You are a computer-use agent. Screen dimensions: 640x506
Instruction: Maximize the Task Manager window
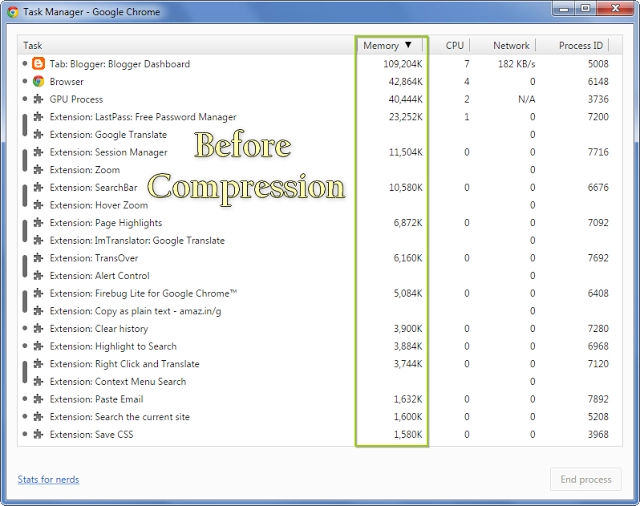585,8
